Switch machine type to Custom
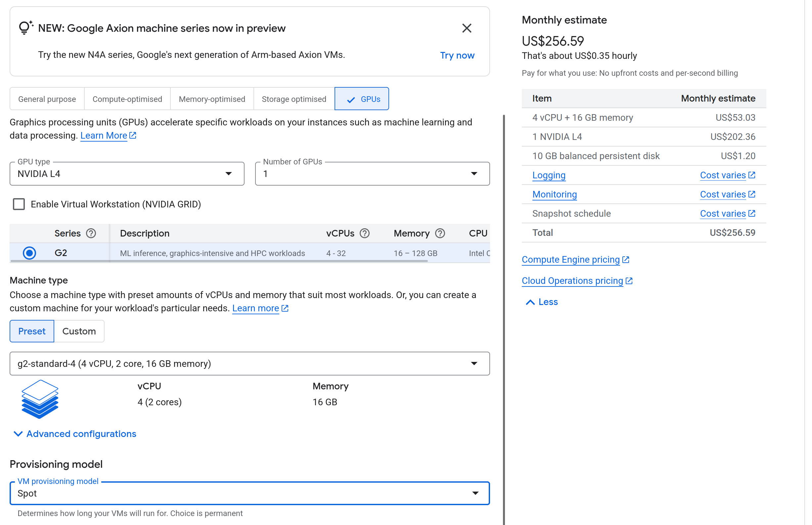This screenshot has height=525, width=812. tap(79, 331)
